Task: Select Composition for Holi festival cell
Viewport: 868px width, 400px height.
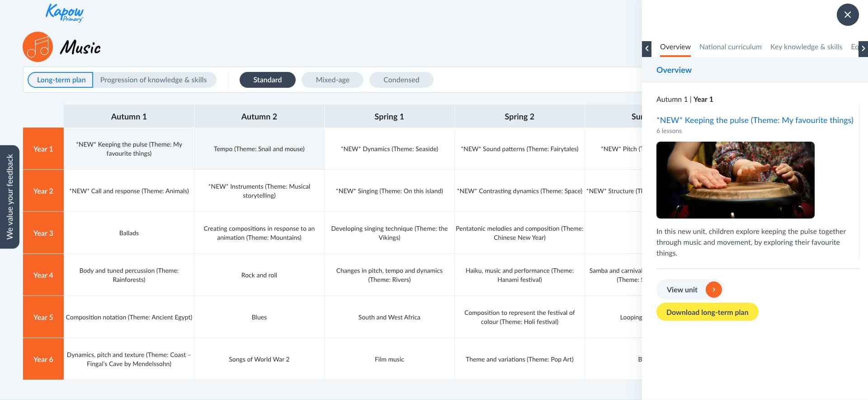Action: click(519, 317)
